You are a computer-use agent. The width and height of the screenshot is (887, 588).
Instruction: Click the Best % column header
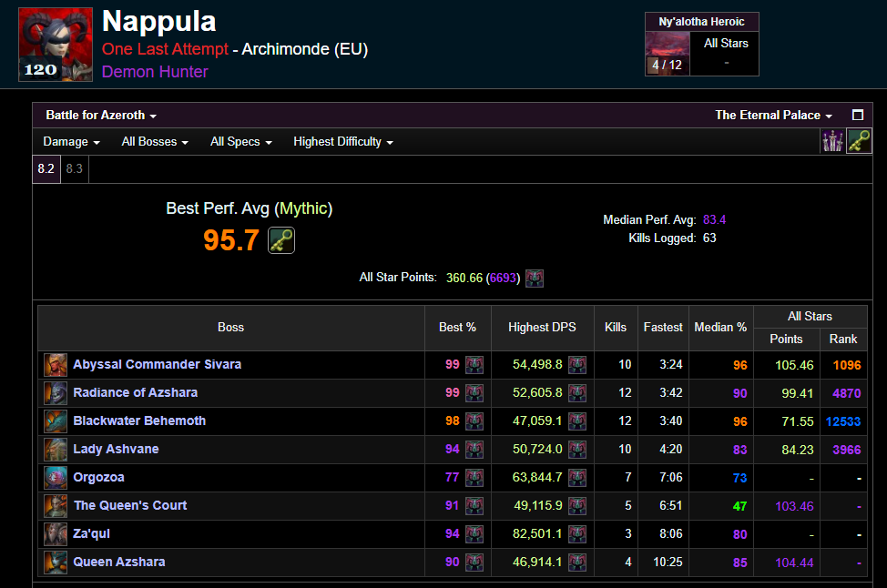(458, 328)
